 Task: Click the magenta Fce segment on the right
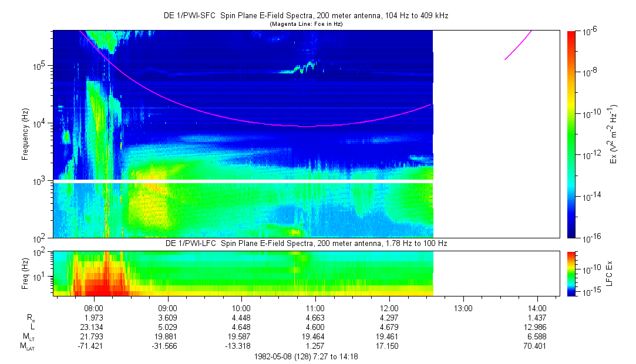point(519,43)
